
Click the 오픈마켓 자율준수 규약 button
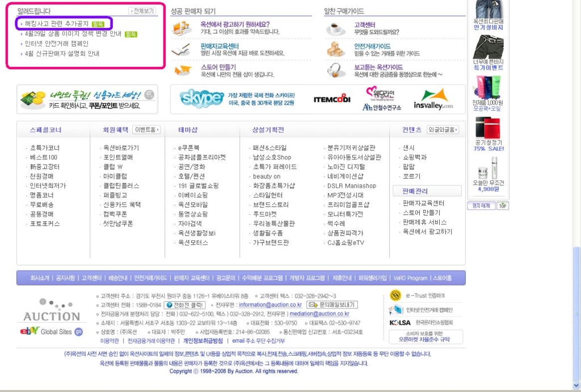click(x=426, y=336)
